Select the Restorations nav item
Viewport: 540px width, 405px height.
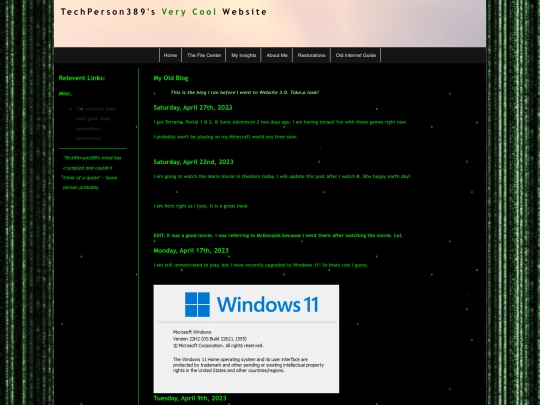point(311,55)
